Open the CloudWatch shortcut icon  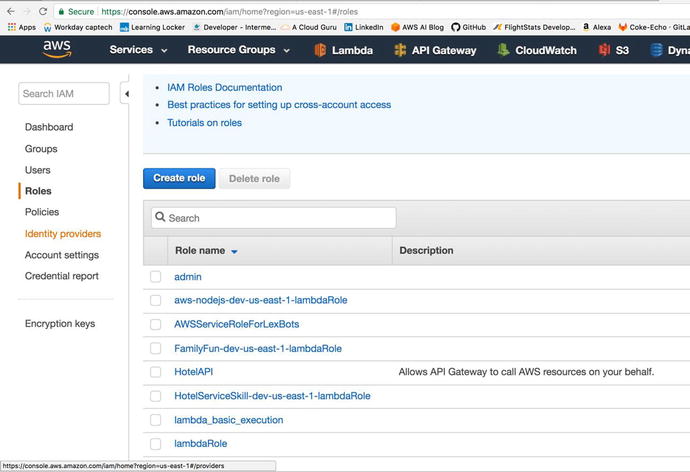pos(505,50)
